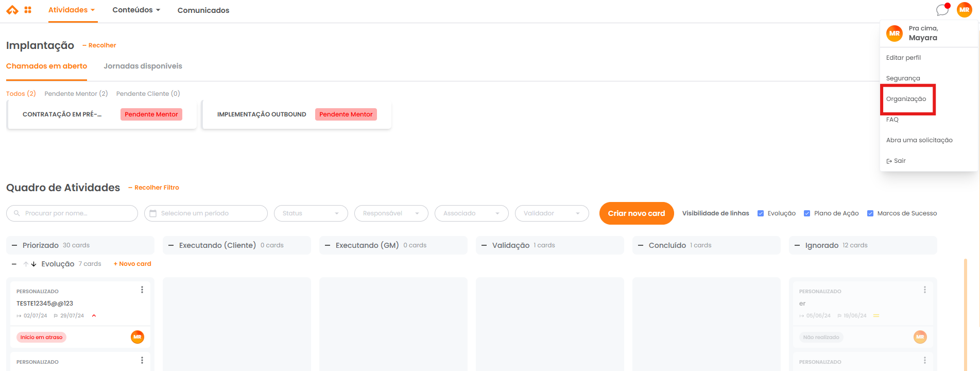Uncheck the Plano de Ação checkbox

[807, 213]
